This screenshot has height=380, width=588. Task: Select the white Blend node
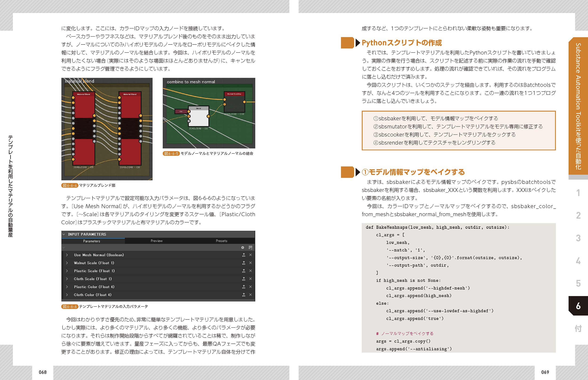tap(199, 117)
